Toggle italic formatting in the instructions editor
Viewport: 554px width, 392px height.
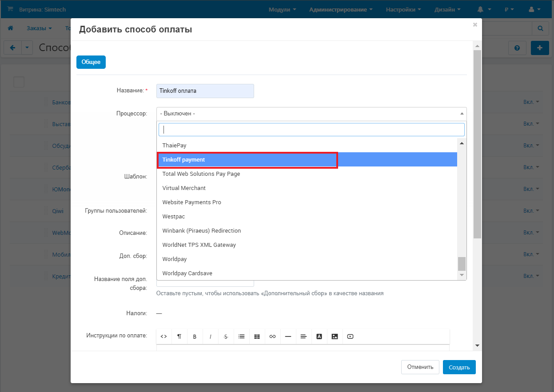(210, 337)
